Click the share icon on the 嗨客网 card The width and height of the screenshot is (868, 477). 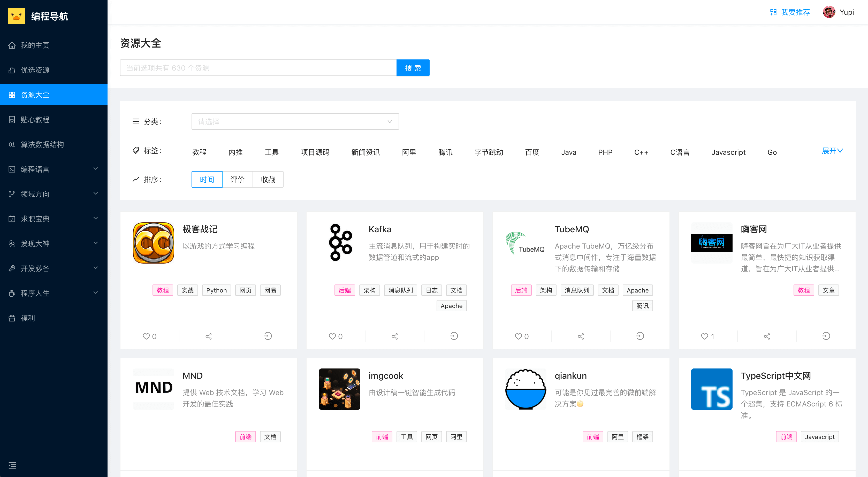(767, 336)
